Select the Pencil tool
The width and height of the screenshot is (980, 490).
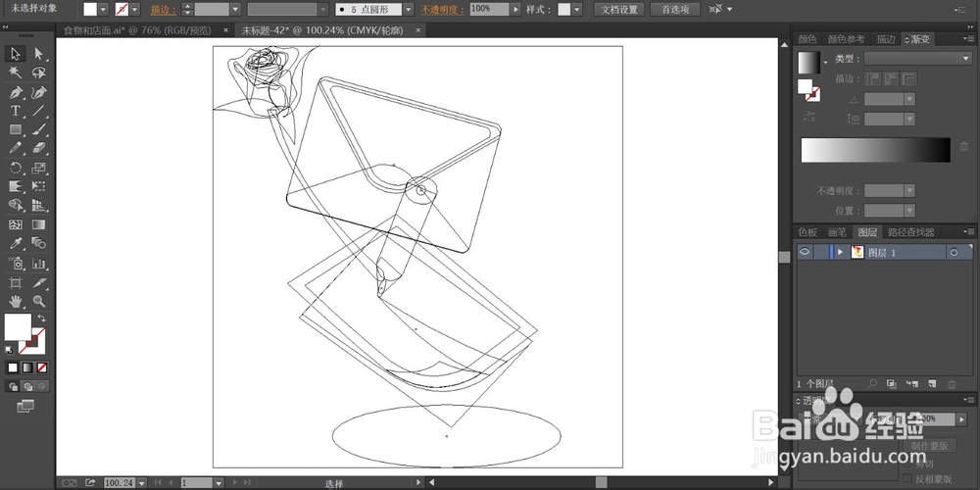pos(16,149)
